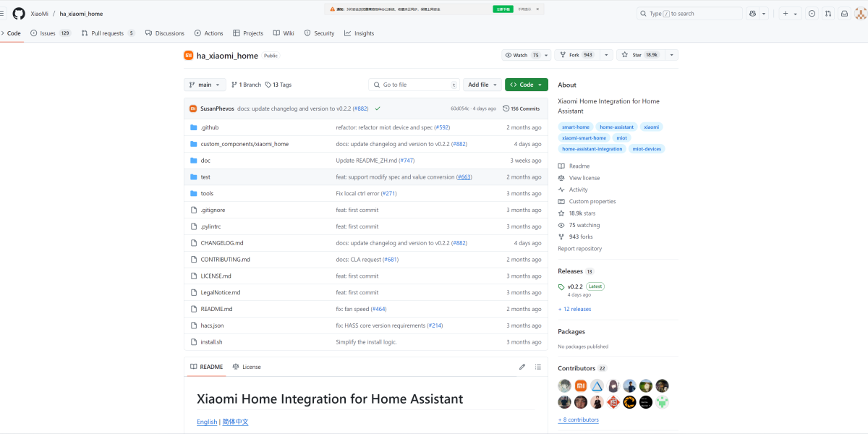
Task: Open the Activity sidebar link
Action: [x=573, y=190]
